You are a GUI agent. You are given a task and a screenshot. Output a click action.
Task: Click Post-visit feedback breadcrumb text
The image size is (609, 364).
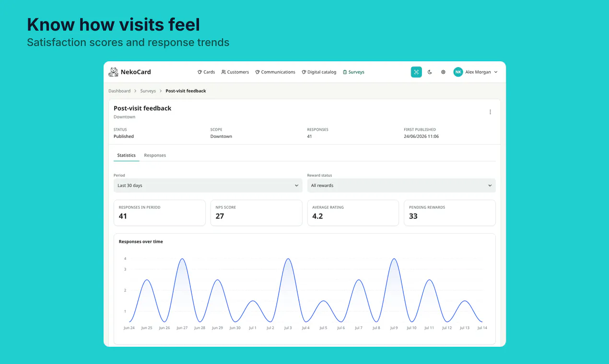[186, 91]
